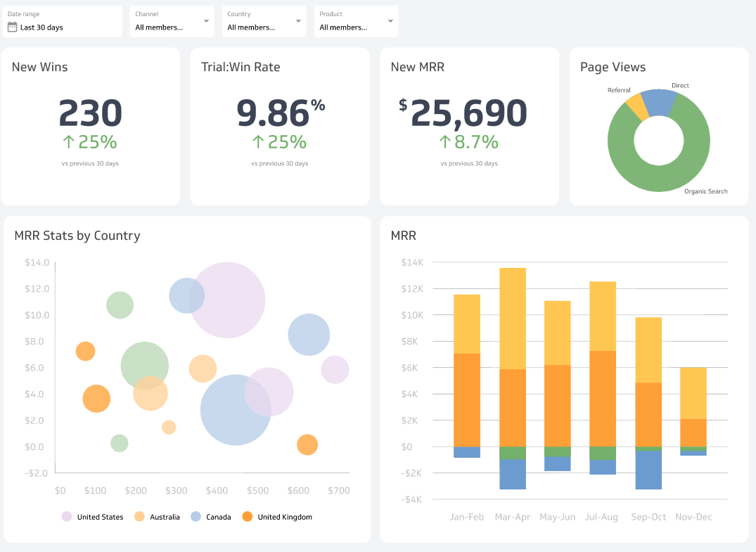
Task: Select the Sep-Oct stacked bar
Action: (x=648, y=403)
